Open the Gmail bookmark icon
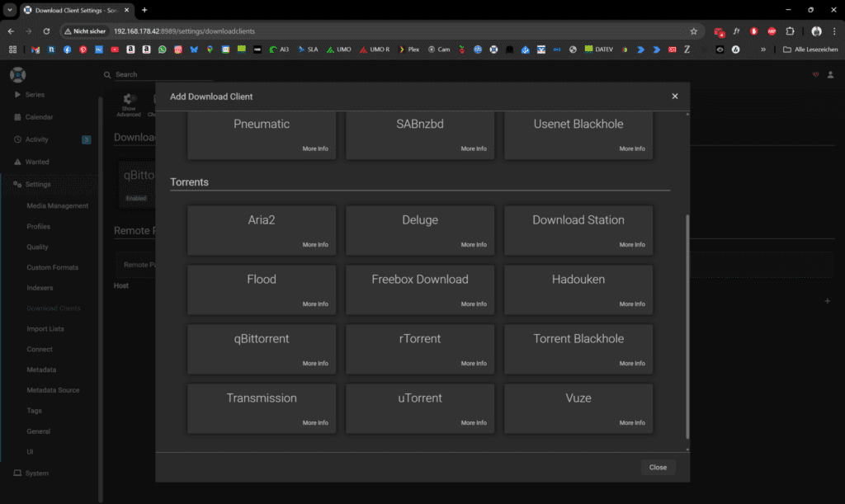 tap(35, 49)
